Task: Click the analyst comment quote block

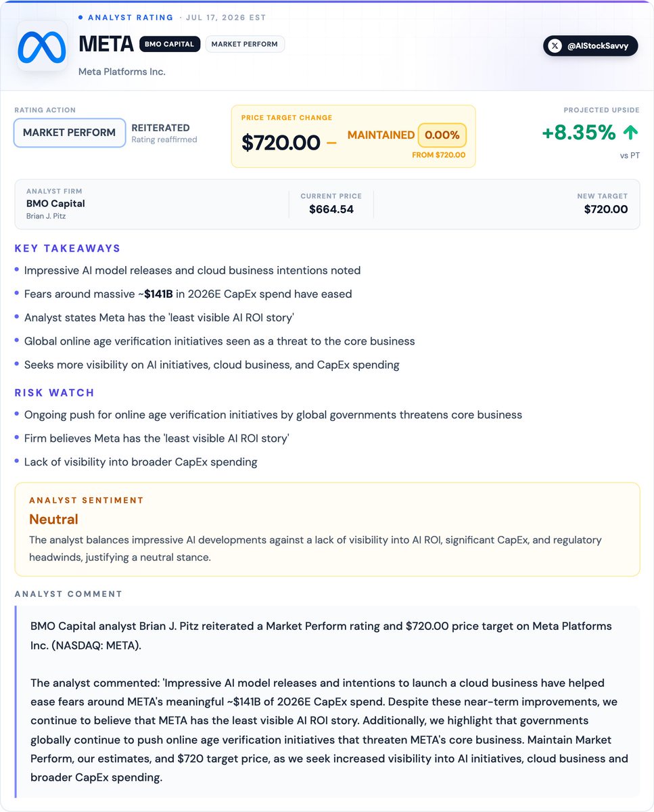Action: 327,702
